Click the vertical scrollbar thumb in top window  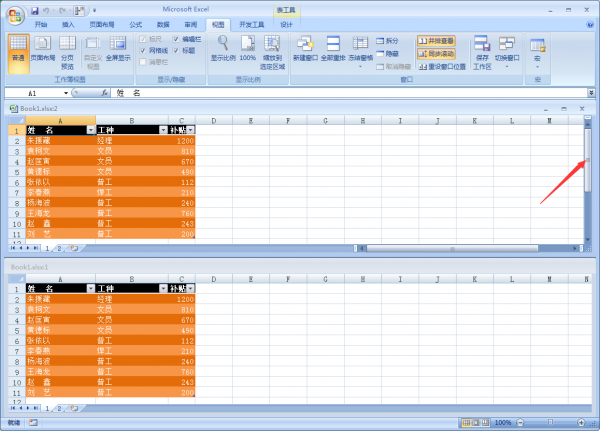(x=588, y=160)
